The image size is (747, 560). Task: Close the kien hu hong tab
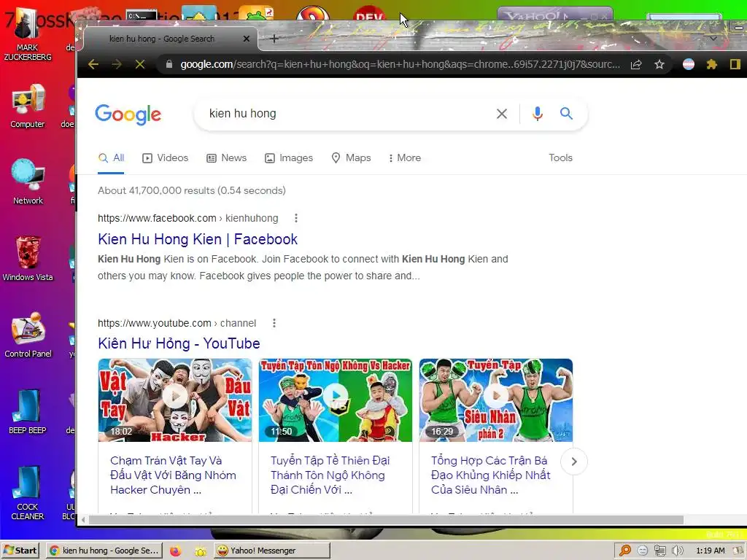pyautogui.click(x=247, y=39)
